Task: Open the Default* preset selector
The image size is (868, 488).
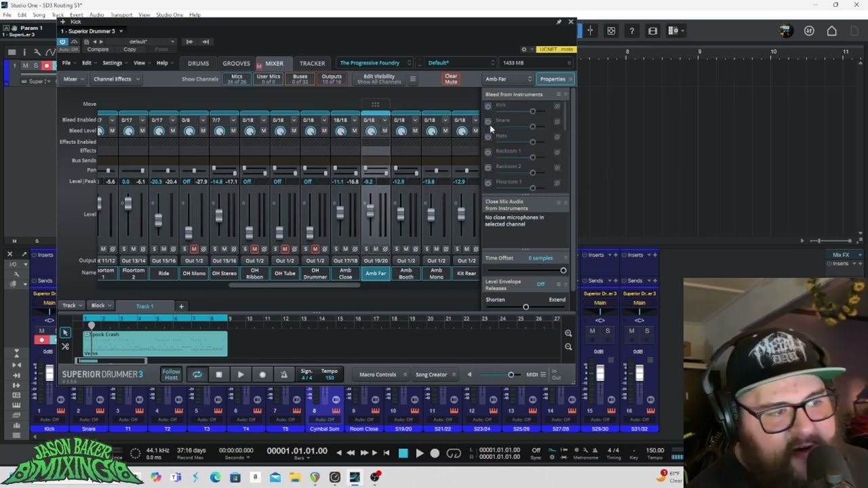Action: pyautogui.click(x=460, y=62)
